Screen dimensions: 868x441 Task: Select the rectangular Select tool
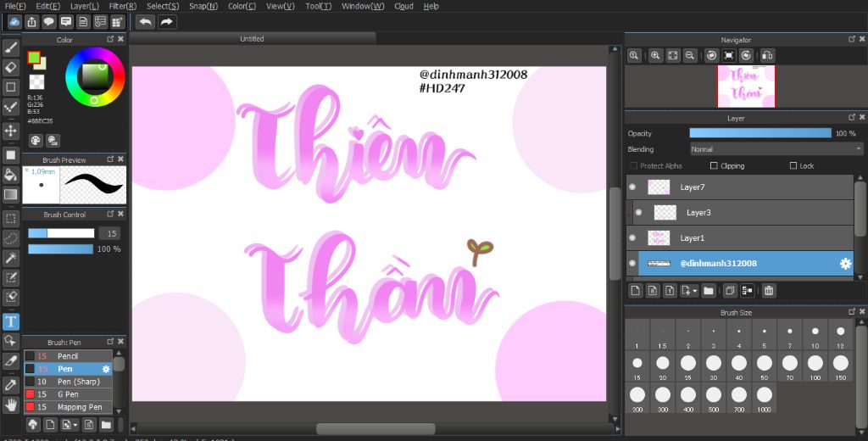point(10,218)
